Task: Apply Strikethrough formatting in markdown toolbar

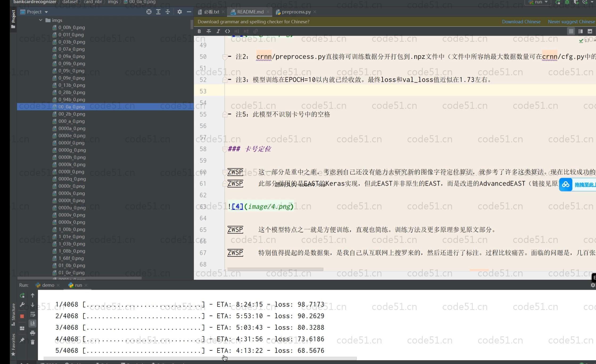Action: tap(209, 31)
